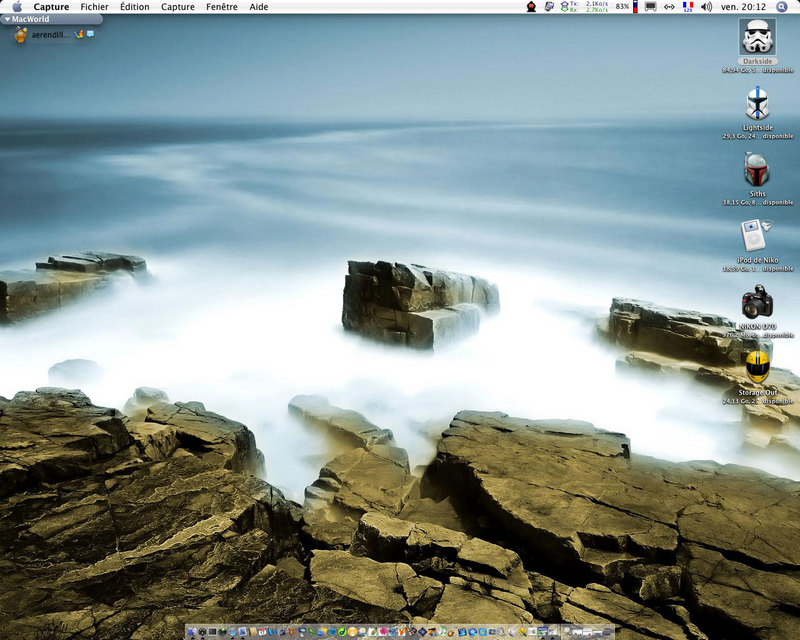
Task: Click the double-arrow connection status icon
Action: (669, 7)
